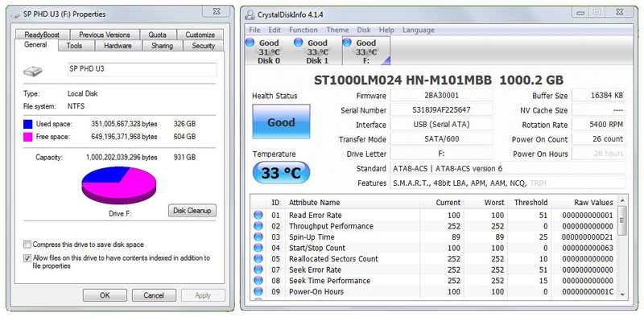Image resolution: width=644 pixels, height=317 pixels.
Task: Click the drive icon beside the SP PHD U3 name field
Action: (32, 72)
